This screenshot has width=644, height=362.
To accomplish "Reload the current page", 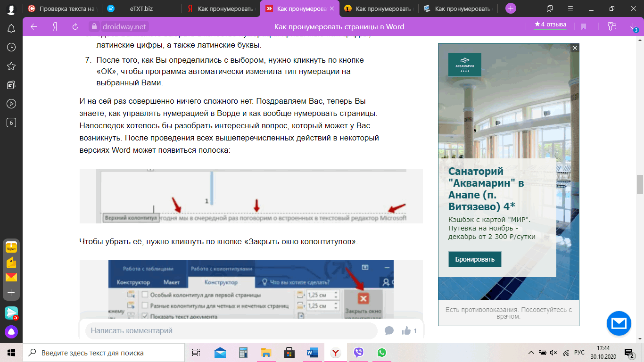I will click(75, 26).
